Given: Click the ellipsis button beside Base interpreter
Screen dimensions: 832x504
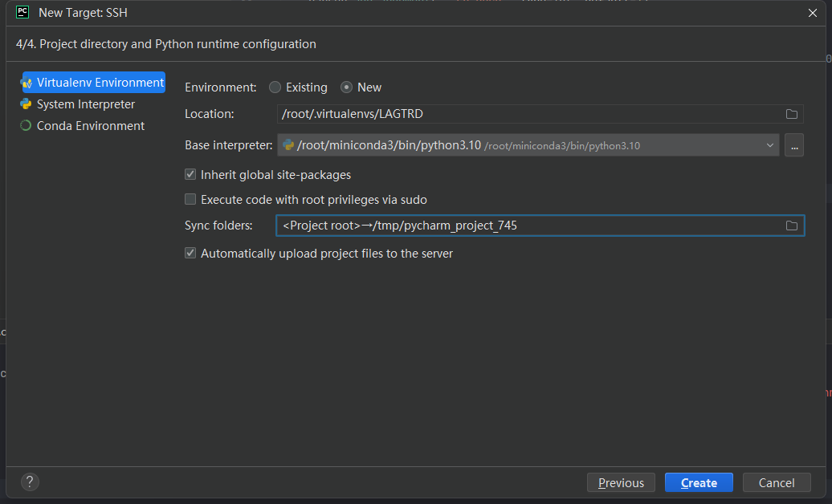Looking at the screenshot, I should 794,145.
